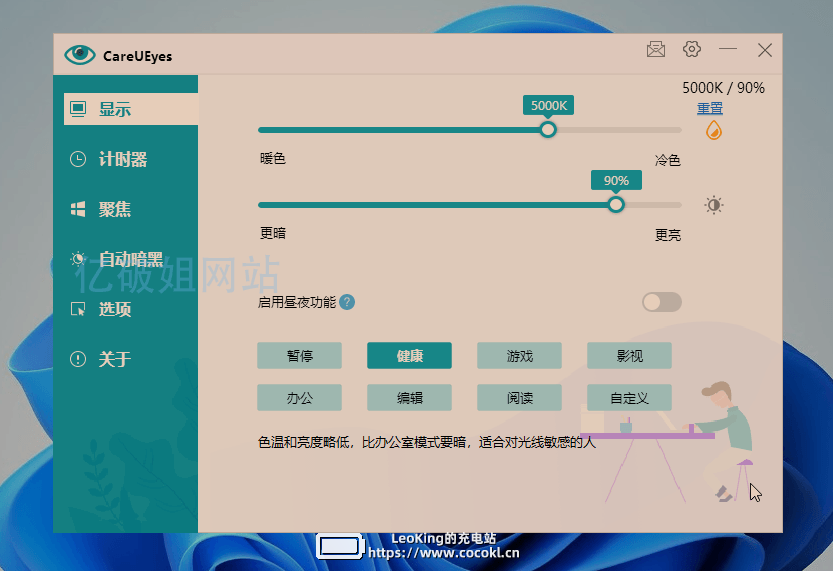Switch to the 显示 tab
This screenshot has width=833, height=571.
click(x=131, y=109)
